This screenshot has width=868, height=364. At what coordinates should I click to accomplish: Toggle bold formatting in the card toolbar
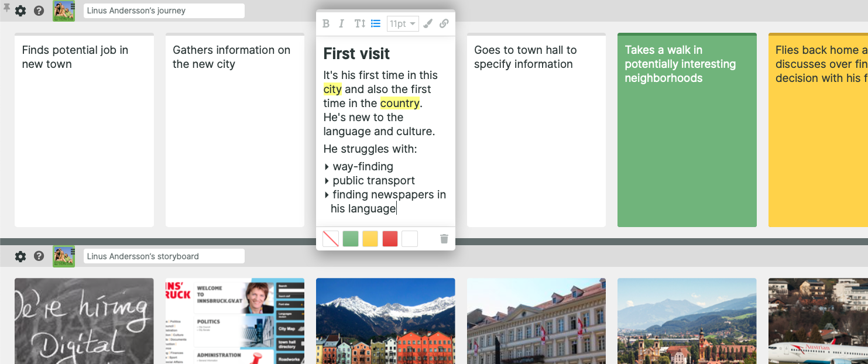327,23
